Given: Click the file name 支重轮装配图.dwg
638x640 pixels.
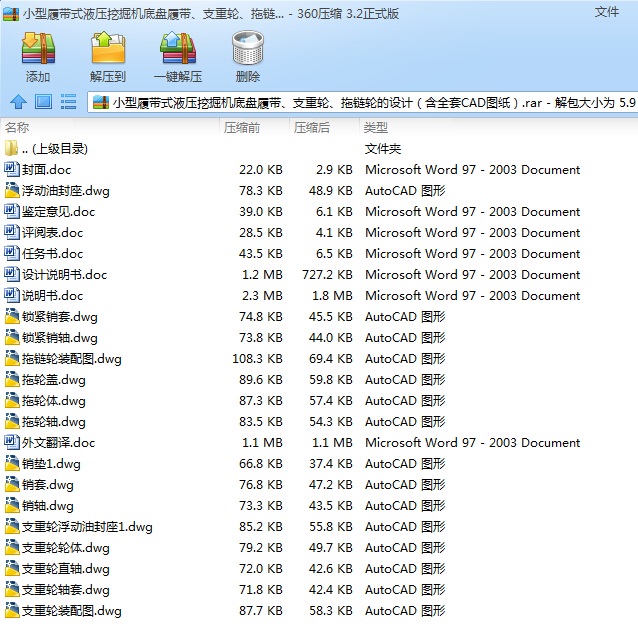Looking at the screenshot, I should [71, 611].
